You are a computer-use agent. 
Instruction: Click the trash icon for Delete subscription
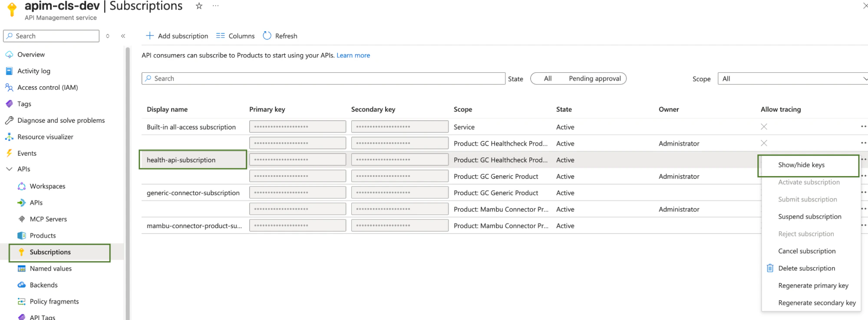click(x=770, y=268)
